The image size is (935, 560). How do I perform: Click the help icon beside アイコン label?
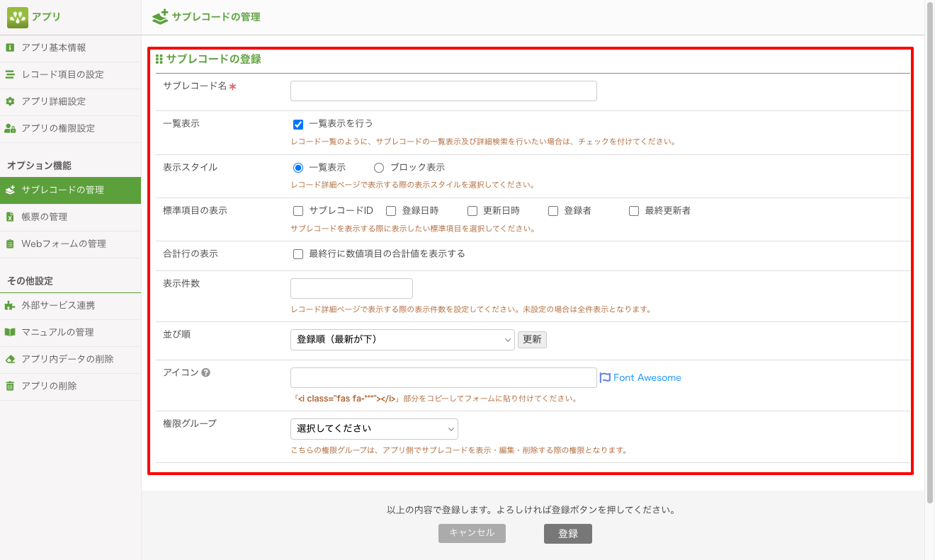pos(206,372)
